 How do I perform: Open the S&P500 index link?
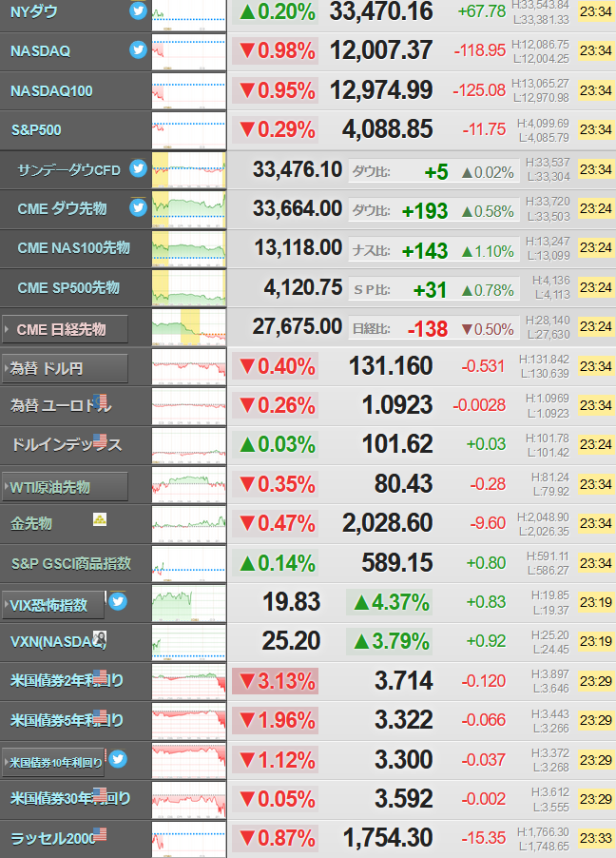[x=36, y=130]
